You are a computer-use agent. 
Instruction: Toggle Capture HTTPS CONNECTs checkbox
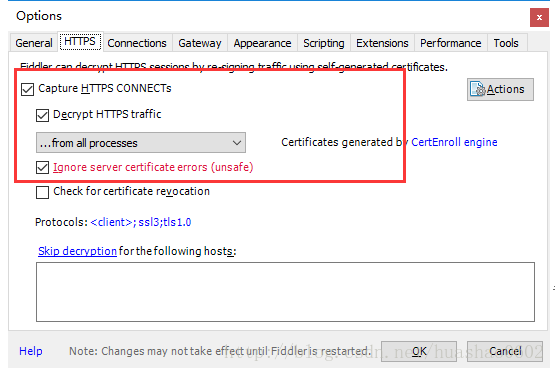(x=28, y=90)
